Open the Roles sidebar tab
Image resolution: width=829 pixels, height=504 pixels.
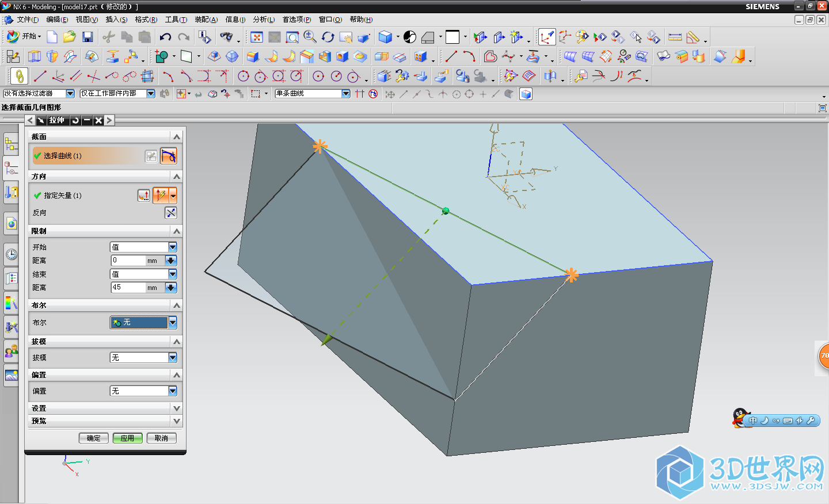[x=11, y=351]
